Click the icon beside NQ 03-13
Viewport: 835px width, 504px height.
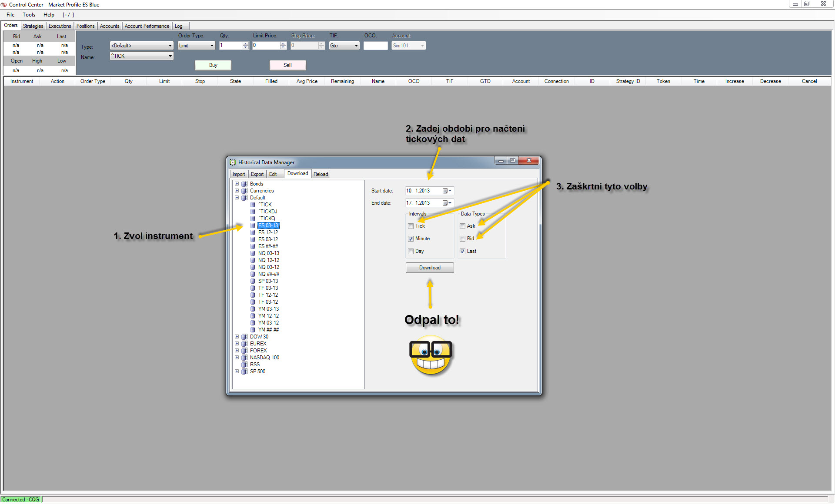coord(253,253)
